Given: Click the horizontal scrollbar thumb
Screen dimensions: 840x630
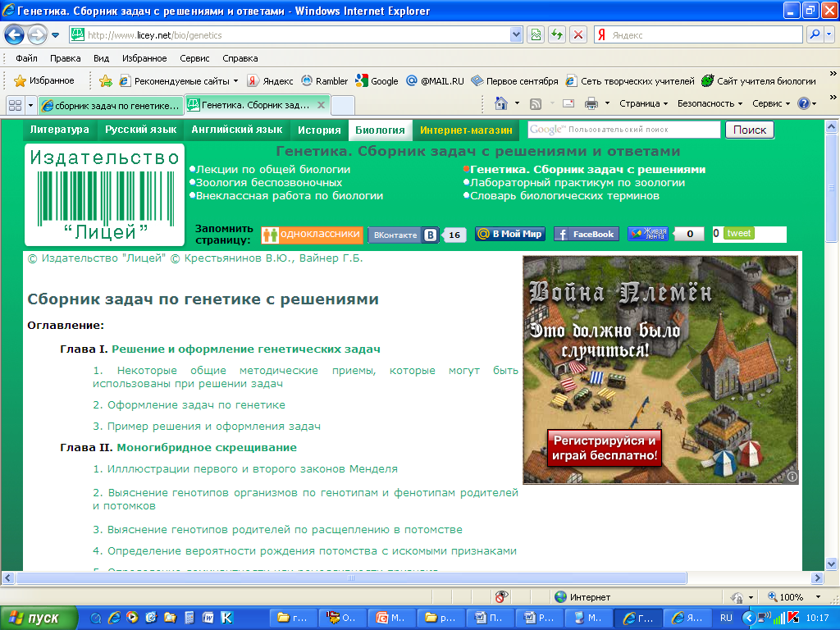Looking at the screenshot, I should (x=351, y=578).
